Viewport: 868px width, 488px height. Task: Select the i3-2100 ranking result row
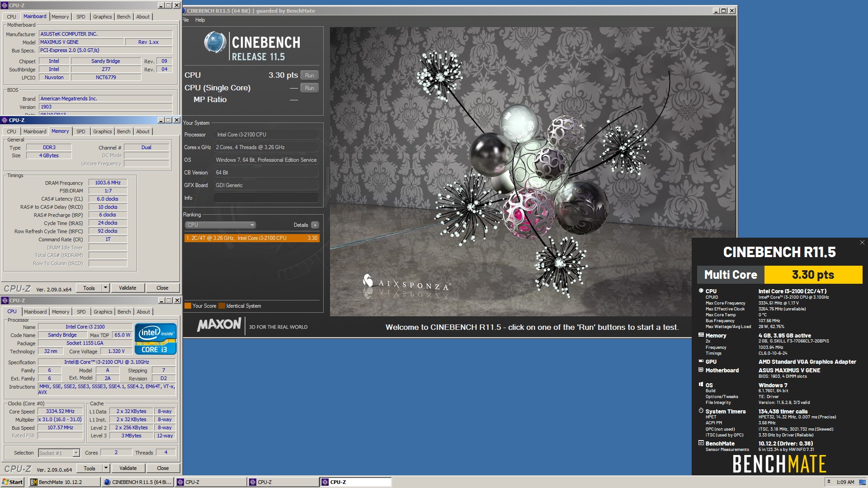(252, 238)
